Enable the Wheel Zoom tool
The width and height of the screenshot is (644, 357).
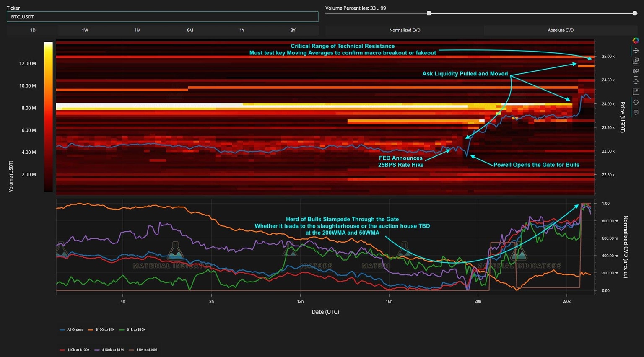[636, 71]
